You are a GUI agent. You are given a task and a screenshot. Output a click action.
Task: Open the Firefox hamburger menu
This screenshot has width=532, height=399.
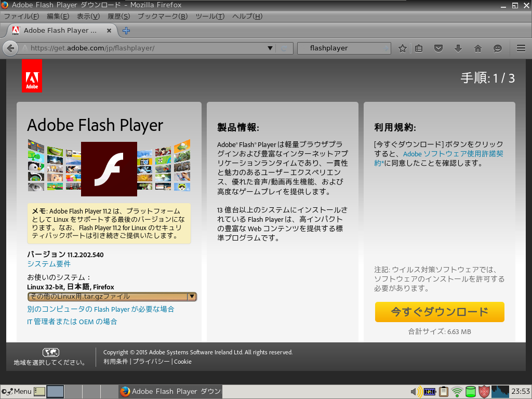coord(521,48)
